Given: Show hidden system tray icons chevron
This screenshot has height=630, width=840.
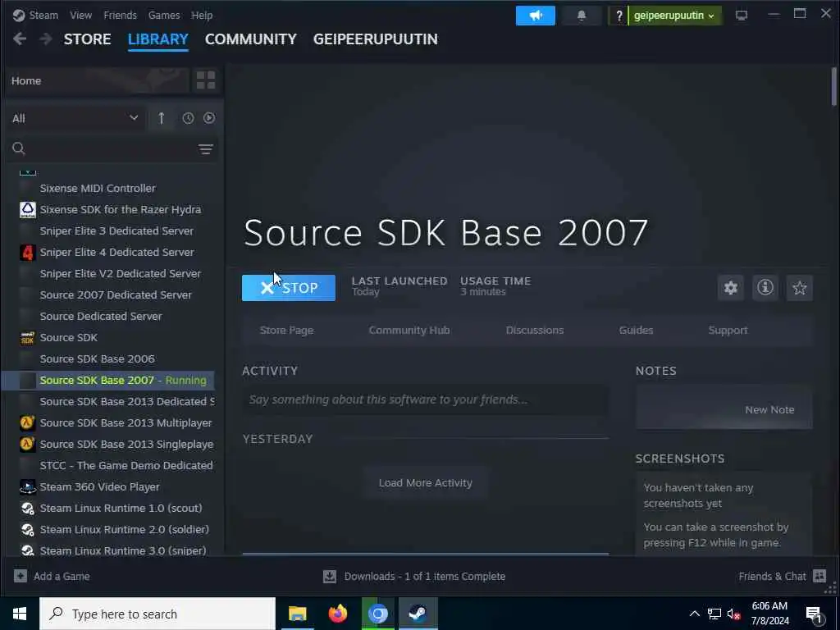Looking at the screenshot, I should point(694,614).
